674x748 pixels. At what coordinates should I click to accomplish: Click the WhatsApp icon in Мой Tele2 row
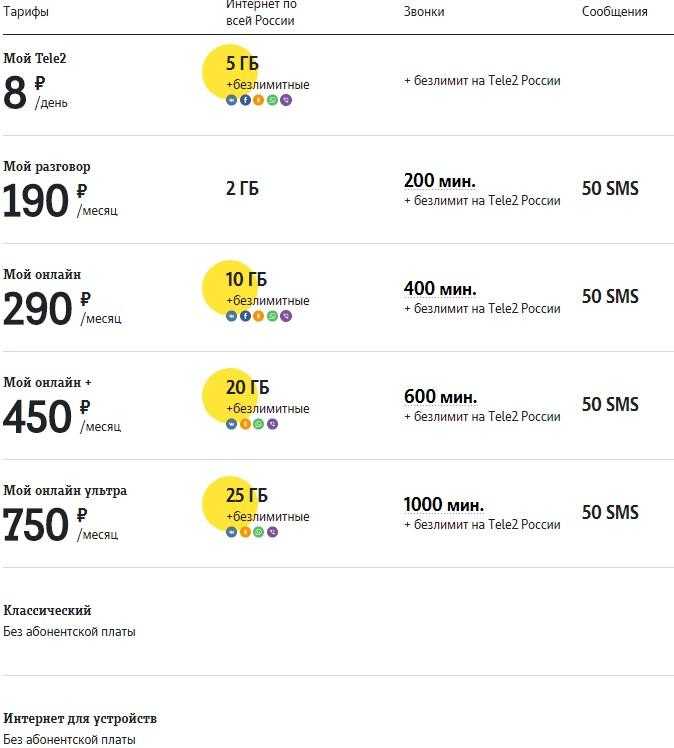(272, 100)
